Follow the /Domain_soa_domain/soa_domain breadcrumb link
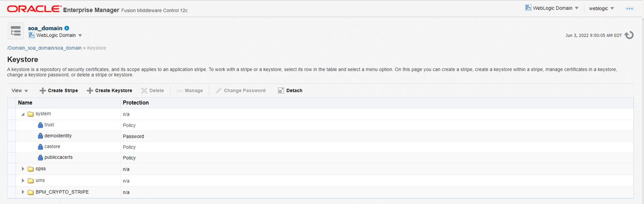The width and height of the screenshot is (644, 204). tap(44, 48)
